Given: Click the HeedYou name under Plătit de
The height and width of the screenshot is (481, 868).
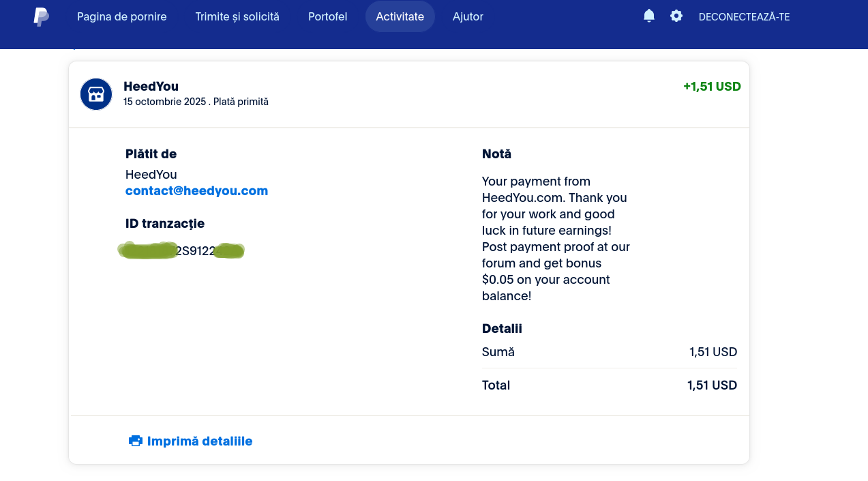Looking at the screenshot, I should tap(151, 175).
